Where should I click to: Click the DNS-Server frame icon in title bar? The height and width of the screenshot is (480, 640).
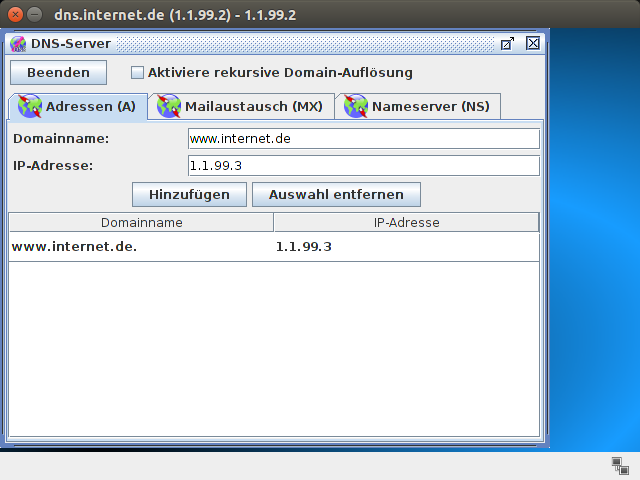[17, 43]
